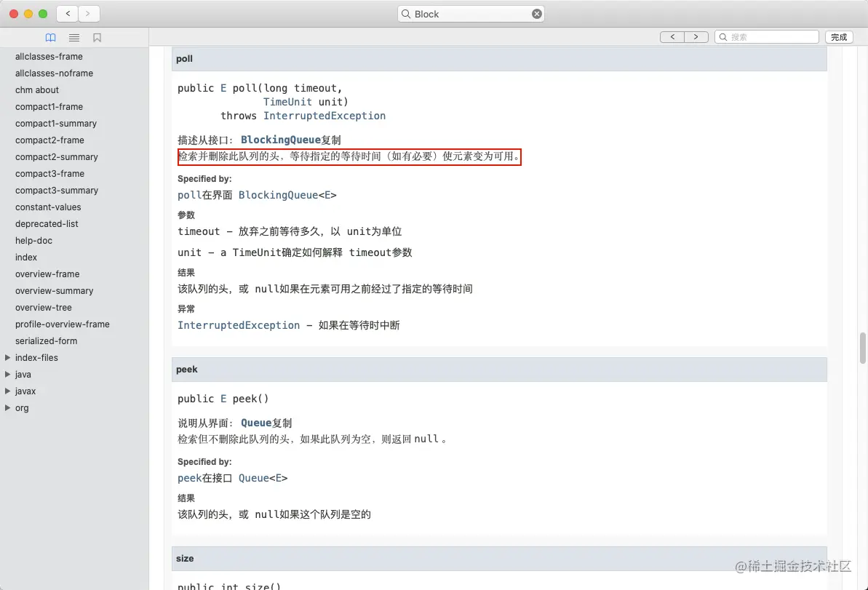Select deprecated-list in the sidebar

coord(46,223)
